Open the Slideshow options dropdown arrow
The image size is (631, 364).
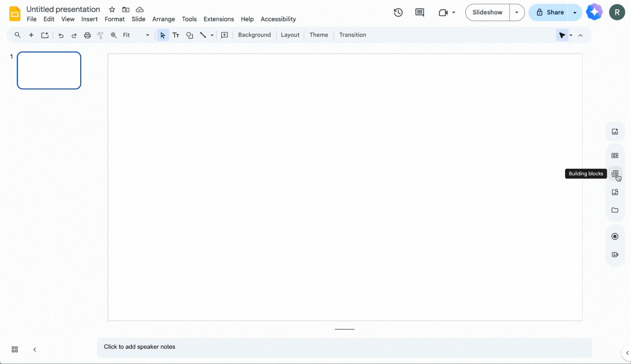point(517,12)
